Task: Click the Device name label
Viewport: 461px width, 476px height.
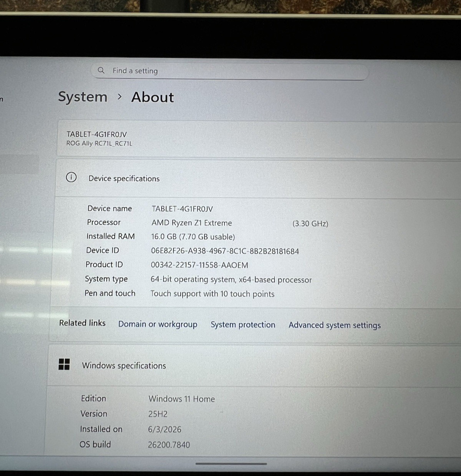Action: tap(109, 208)
